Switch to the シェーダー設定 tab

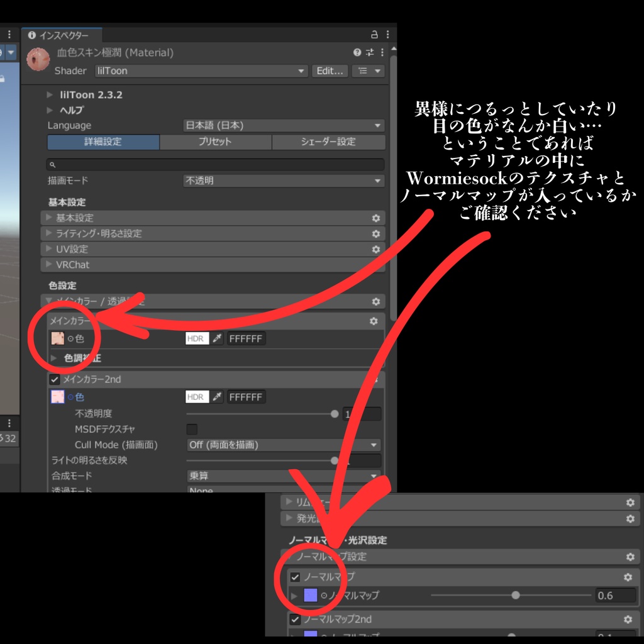[x=328, y=142]
